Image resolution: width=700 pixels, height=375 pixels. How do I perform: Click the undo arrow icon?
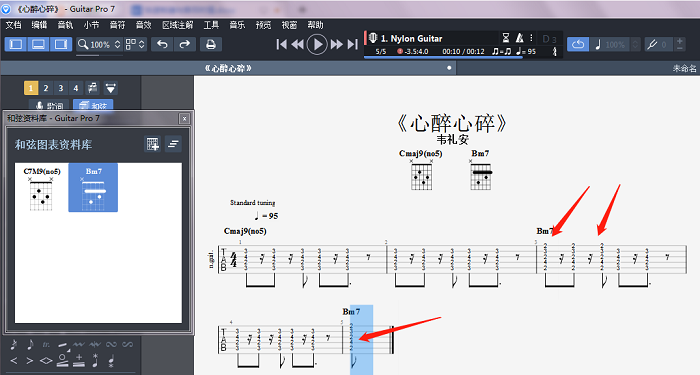[x=162, y=44]
